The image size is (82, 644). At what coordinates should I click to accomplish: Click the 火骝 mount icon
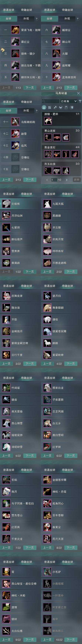56,54
